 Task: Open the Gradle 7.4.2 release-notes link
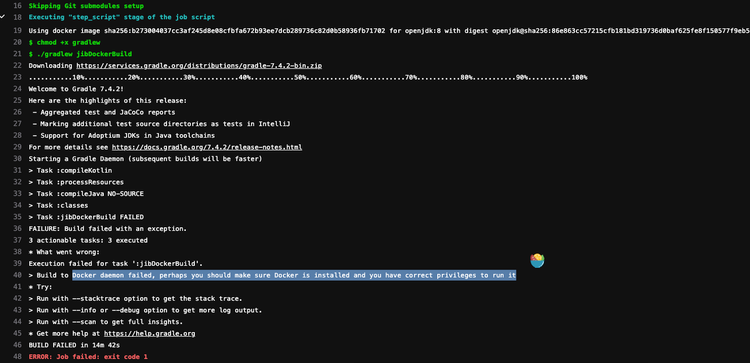[207, 147]
